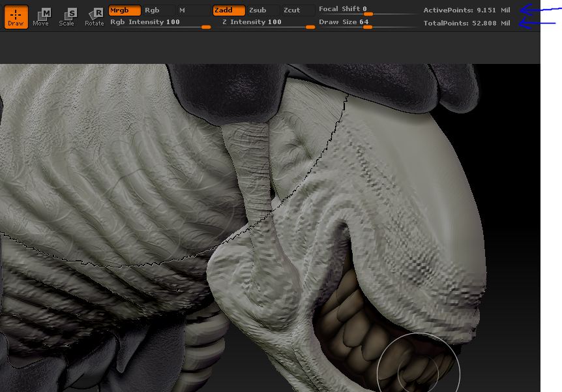Enable Zcut mode
The width and height of the screenshot is (562, 392).
tap(297, 10)
